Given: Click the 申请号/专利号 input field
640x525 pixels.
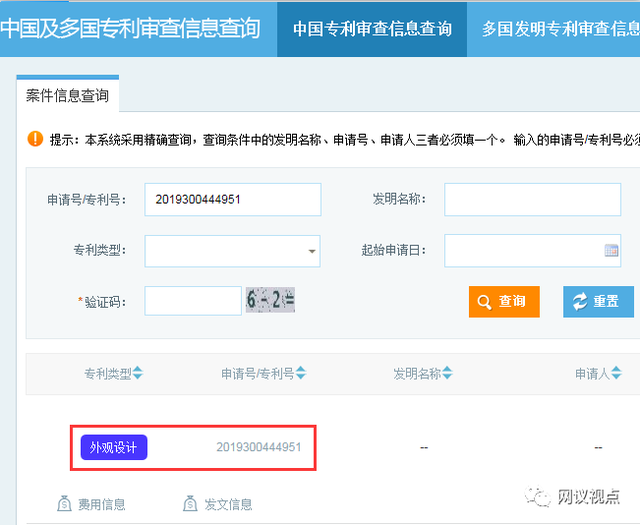Looking at the screenshot, I should point(232,199).
